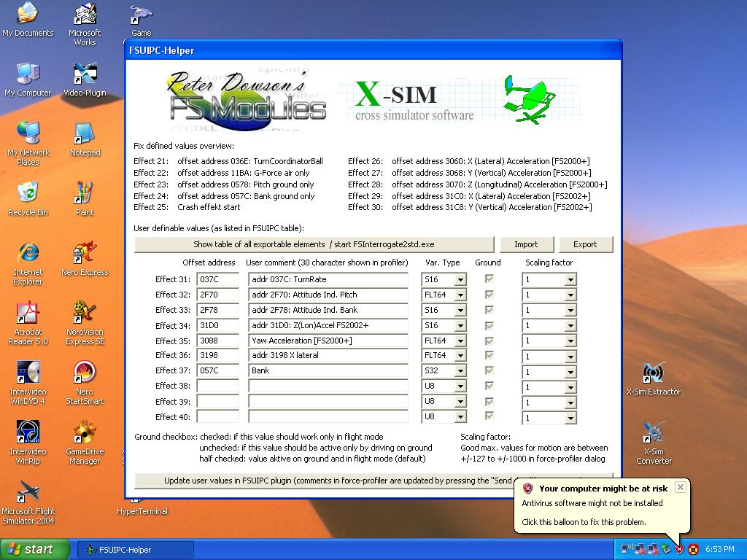The height and width of the screenshot is (560, 747).
Task: Click Effect 36 offset address 3198 field
Action: pyautogui.click(x=217, y=355)
